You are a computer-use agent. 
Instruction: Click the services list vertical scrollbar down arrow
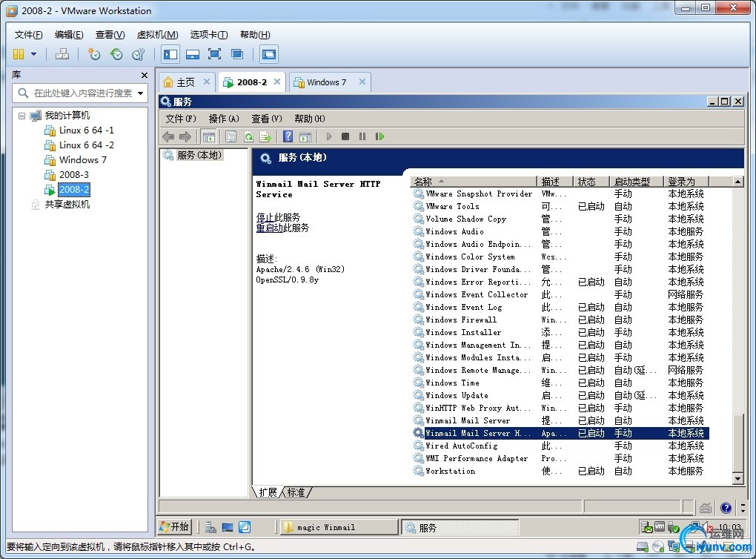pos(737,479)
